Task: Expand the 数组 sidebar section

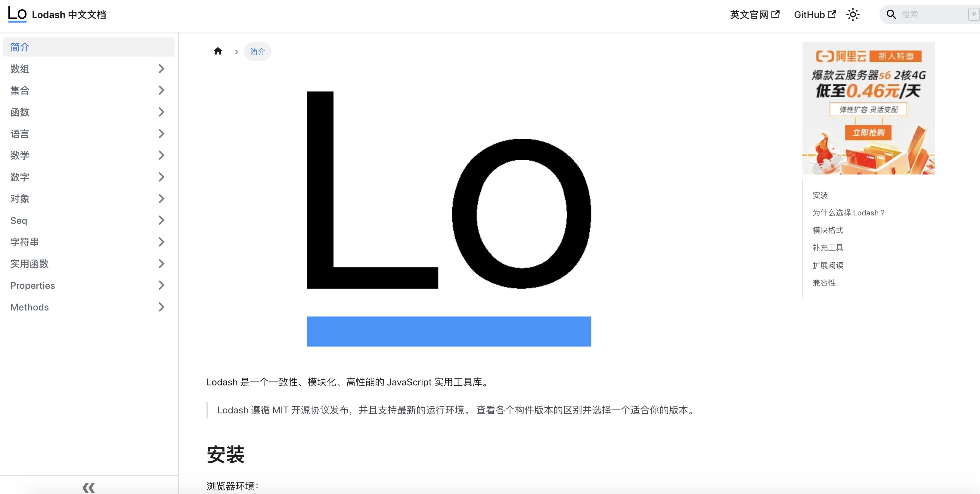Action: [x=161, y=69]
